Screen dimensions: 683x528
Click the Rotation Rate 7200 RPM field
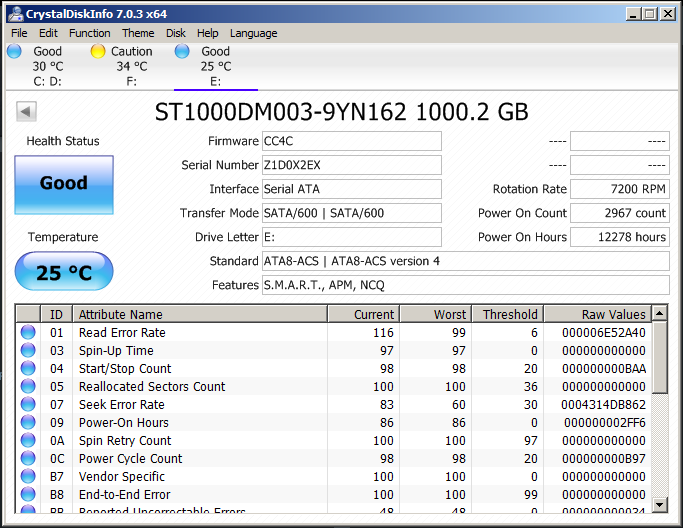(x=620, y=189)
